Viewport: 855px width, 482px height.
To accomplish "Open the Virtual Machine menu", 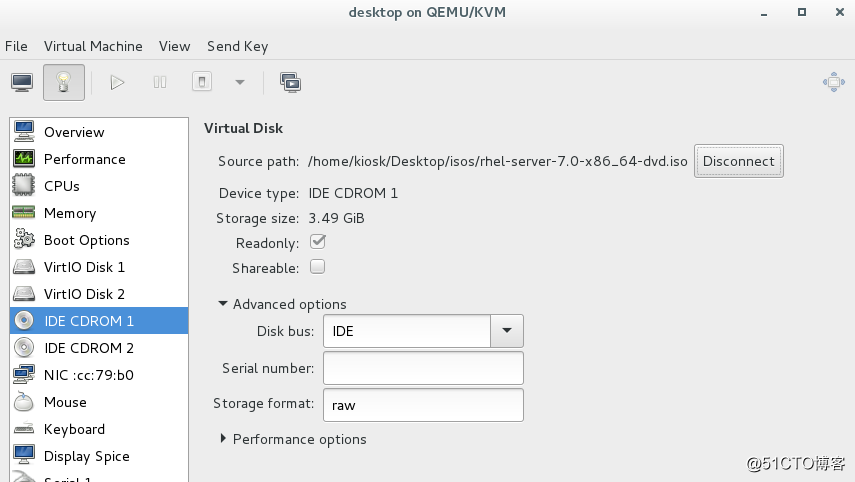I will point(93,46).
